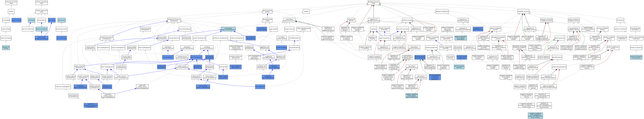
Task: Select the 'metabolic process' node
Action: (523, 11)
